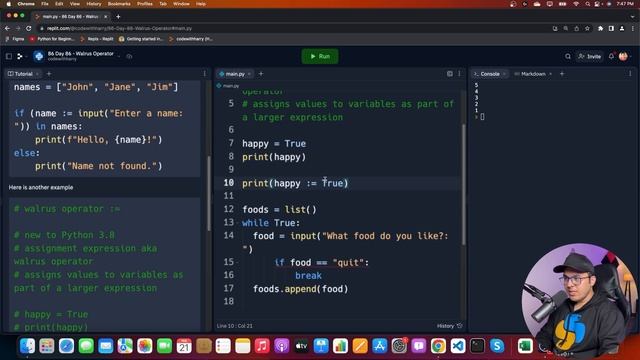Toggle editor pane layout icon

[449, 74]
